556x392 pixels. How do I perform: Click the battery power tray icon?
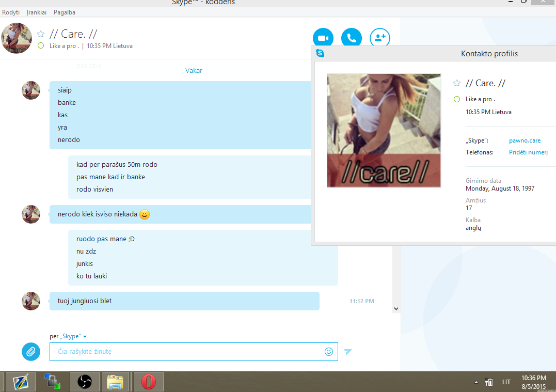point(489,382)
